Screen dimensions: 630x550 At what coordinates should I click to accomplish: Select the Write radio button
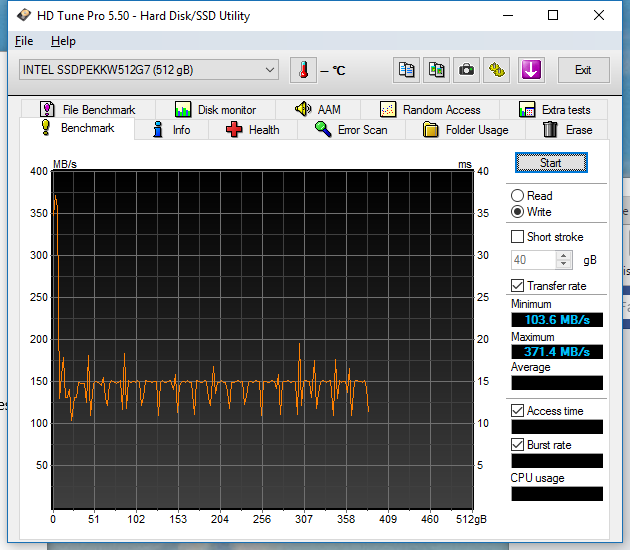517,212
